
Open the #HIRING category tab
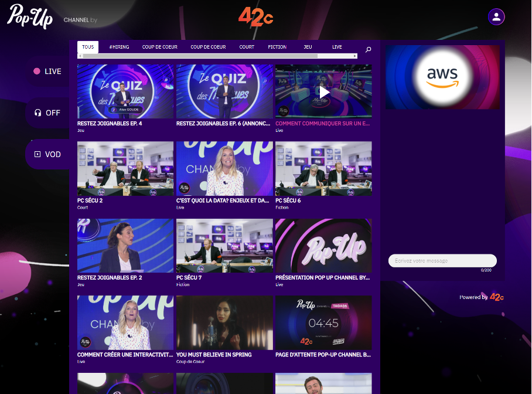pos(119,47)
